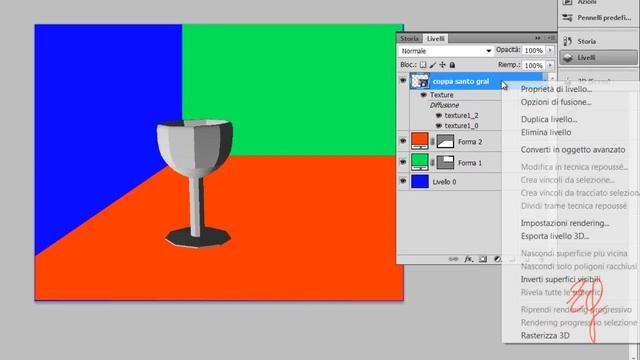Click Forma 2 mask link icon
This screenshot has width=640, height=360.
(433, 141)
